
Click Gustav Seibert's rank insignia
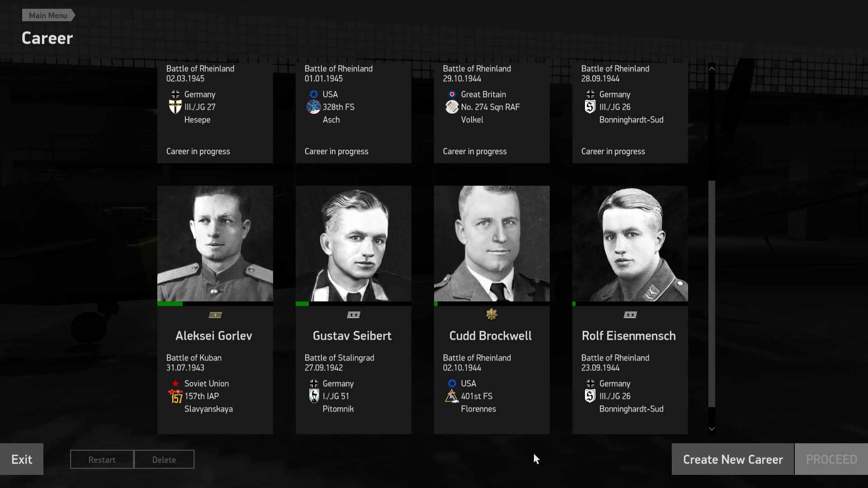click(x=354, y=315)
